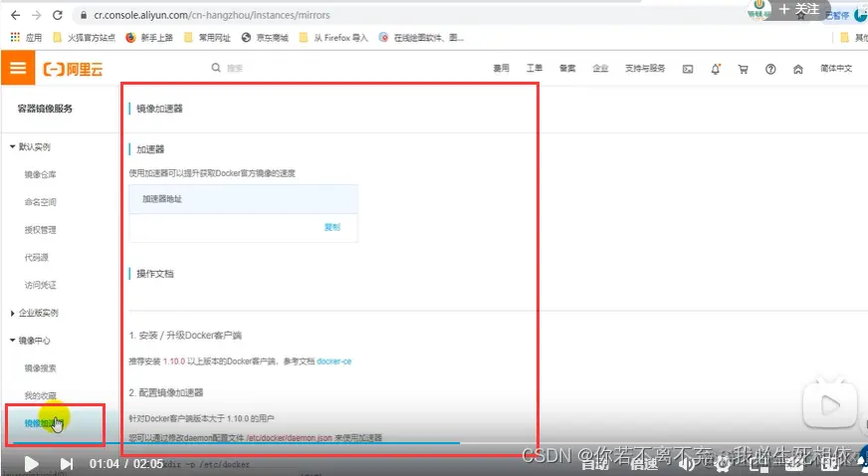This screenshot has width=868, height=476.
Task: Open the Cloud Shell terminal icon
Action: (x=688, y=69)
